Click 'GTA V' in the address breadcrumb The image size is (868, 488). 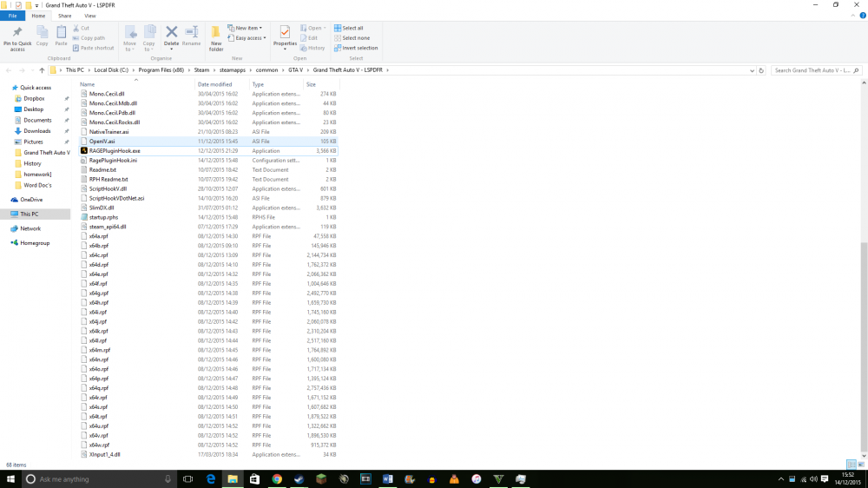click(296, 70)
